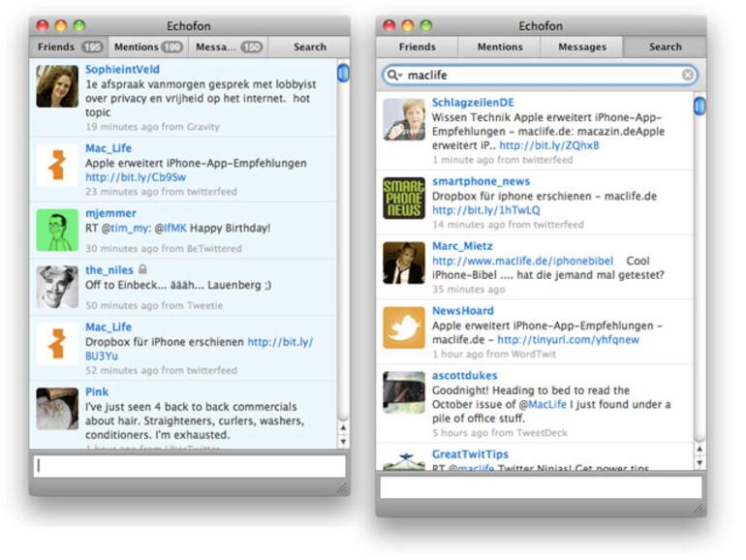Open smartphone_news username link
Viewport: 746px width, 560px height.
(x=481, y=182)
